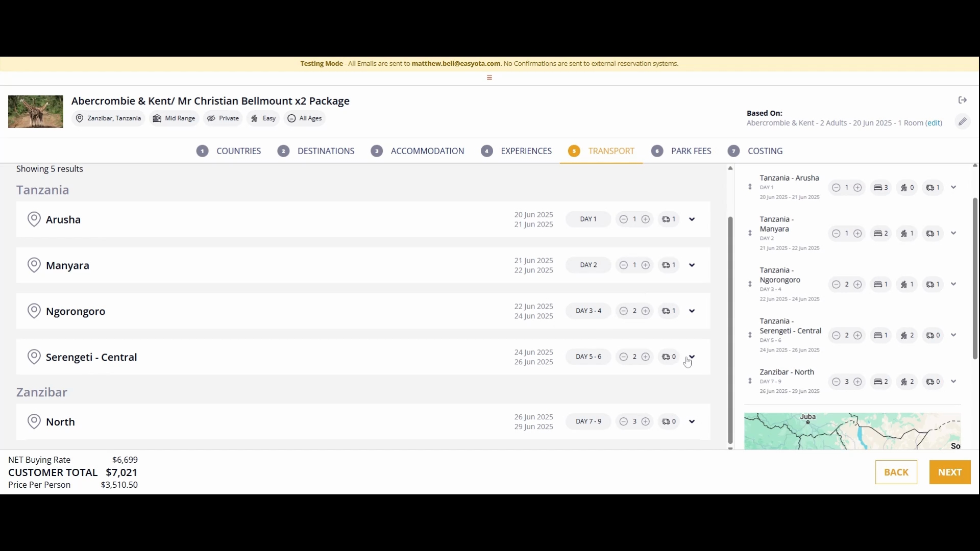The image size is (980, 551).
Task: Click the experiences hiker count for sidebar Tanzania - Arusha
Action: (x=908, y=188)
